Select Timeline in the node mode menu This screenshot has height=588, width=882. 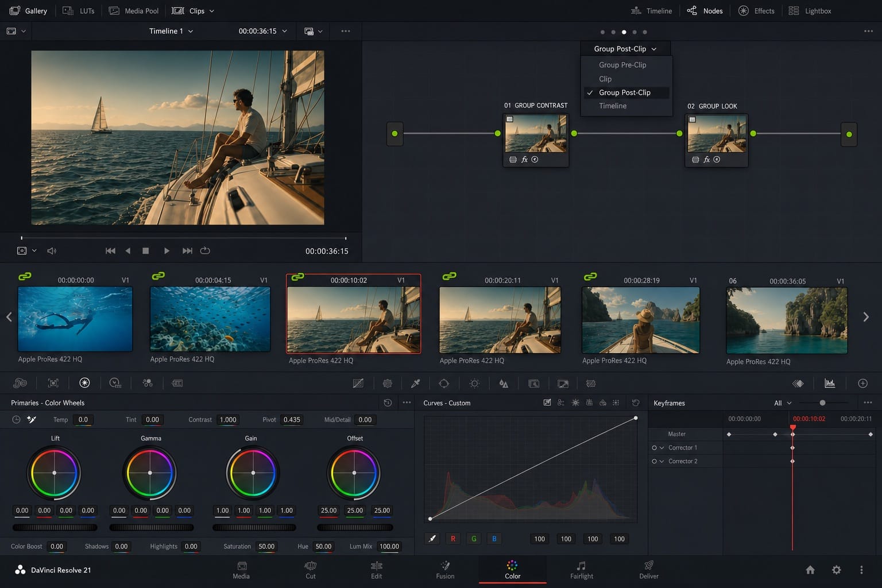coord(613,106)
